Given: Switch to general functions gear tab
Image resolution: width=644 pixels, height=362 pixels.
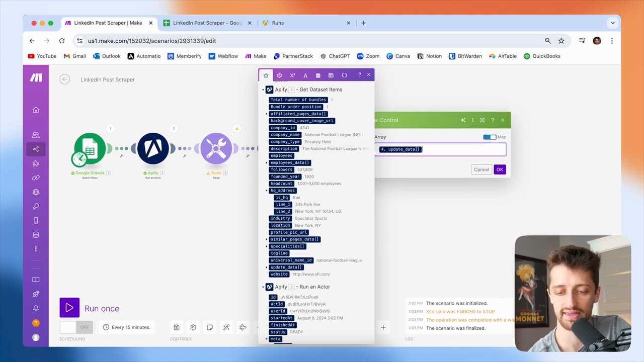Looking at the screenshot, I should 279,75.
